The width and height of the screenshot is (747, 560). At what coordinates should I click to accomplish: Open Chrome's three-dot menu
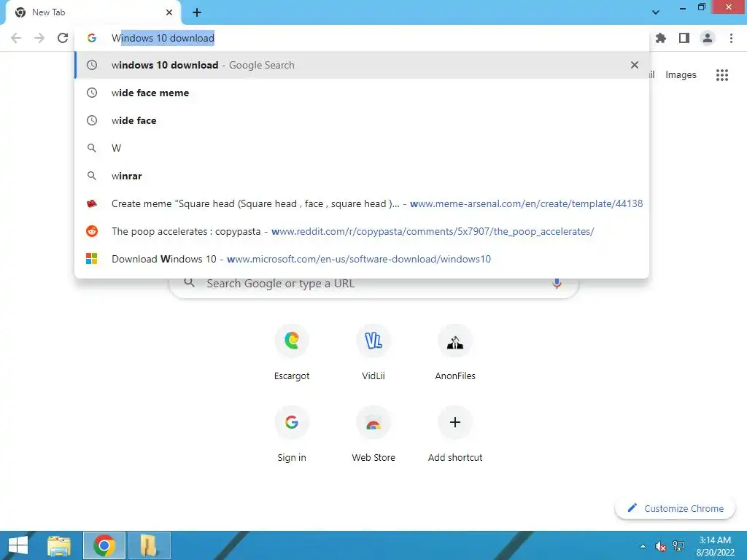tap(731, 38)
